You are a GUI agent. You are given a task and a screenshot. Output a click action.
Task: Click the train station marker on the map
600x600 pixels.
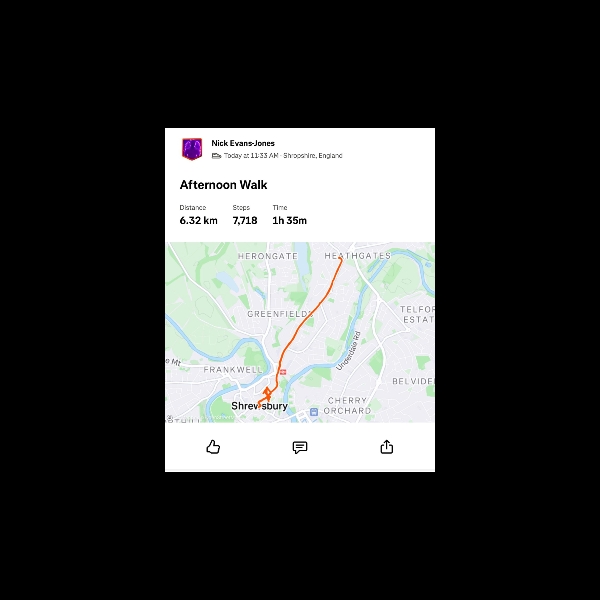283,372
